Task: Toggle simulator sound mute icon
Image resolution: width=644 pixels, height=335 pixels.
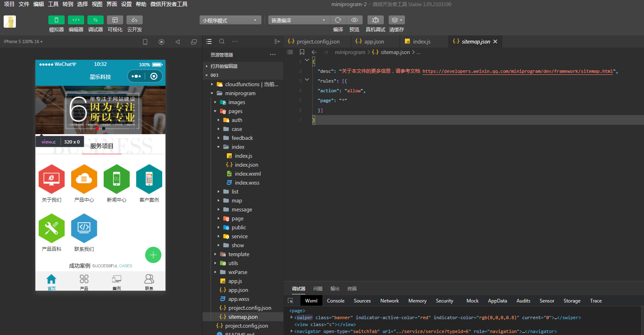Action: pos(178,42)
